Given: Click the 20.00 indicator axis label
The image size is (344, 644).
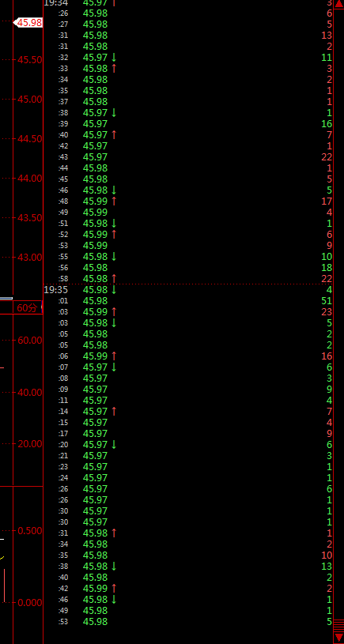Looking at the screenshot, I should tap(29, 444).
